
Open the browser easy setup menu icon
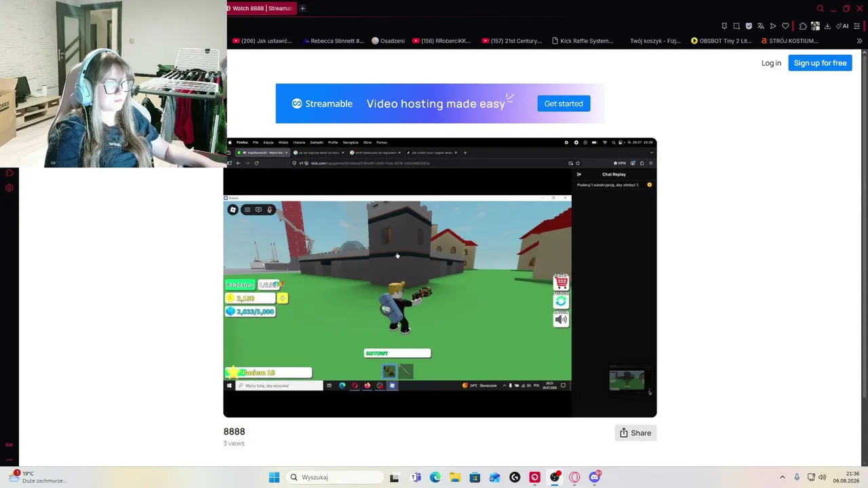click(x=857, y=26)
